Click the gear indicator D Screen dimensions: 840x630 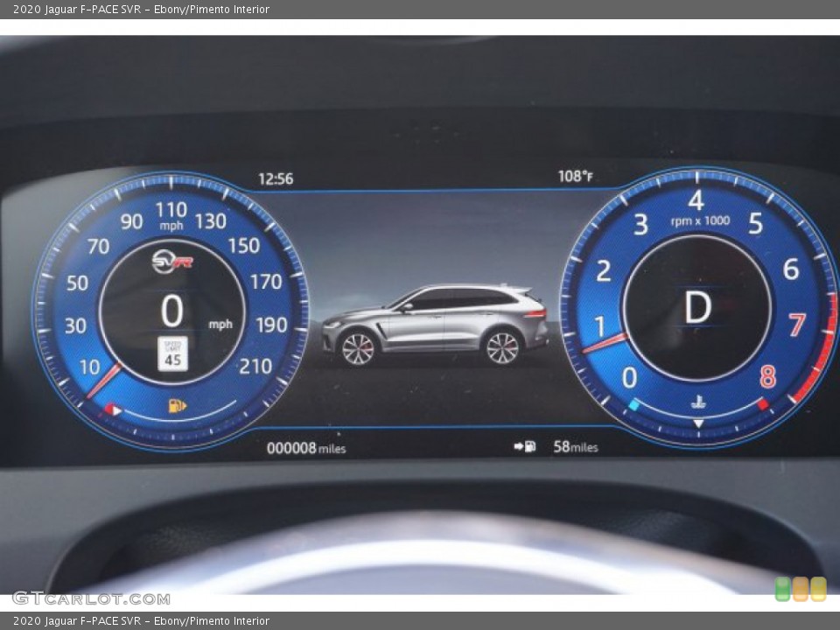point(698,308)
